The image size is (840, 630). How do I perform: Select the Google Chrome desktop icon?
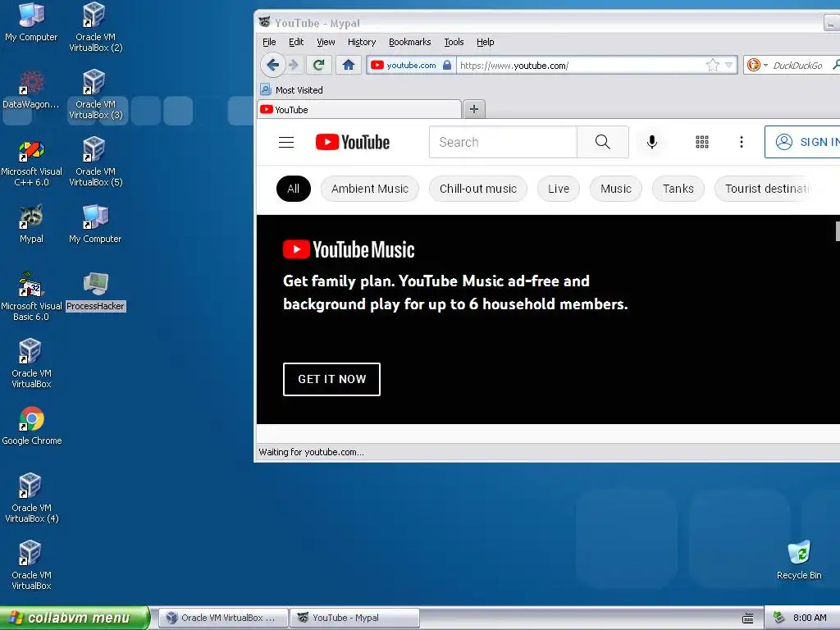click(x=32, y=427)
